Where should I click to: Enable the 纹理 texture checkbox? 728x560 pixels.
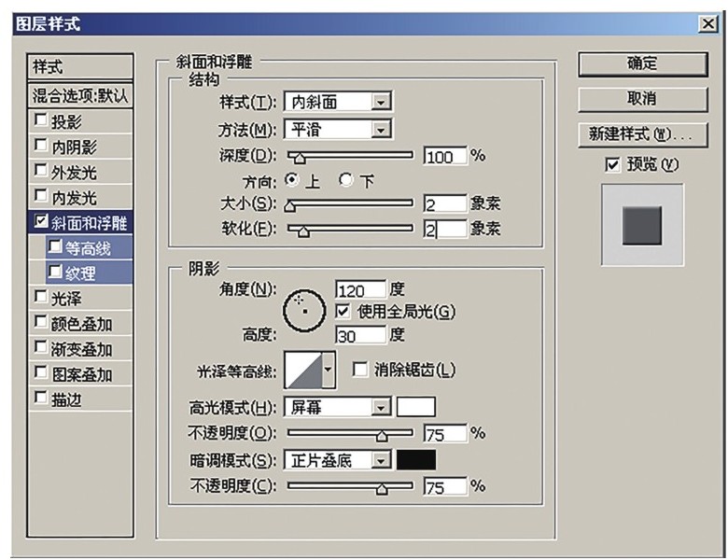click(x=55, y=272)
